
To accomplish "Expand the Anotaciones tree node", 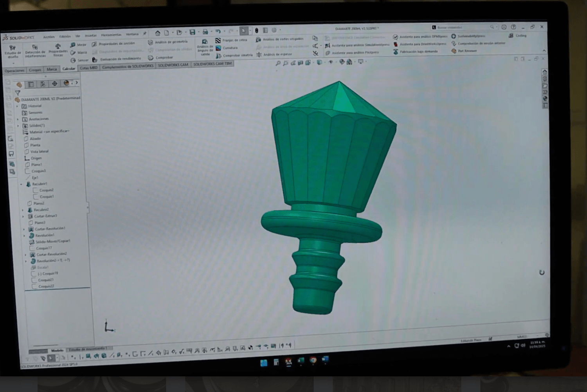I will [x=18, y=119].
